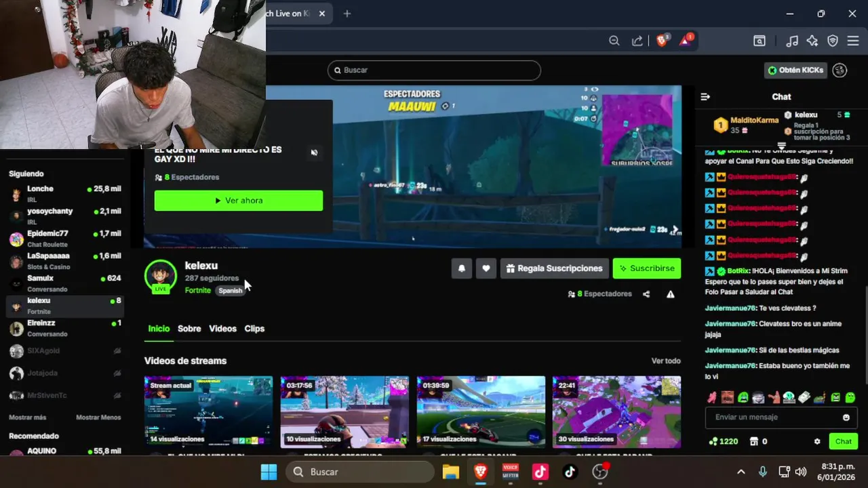Click the Kick Buscar search field
The width and height of the screenshot is (868, 488).
434,70
